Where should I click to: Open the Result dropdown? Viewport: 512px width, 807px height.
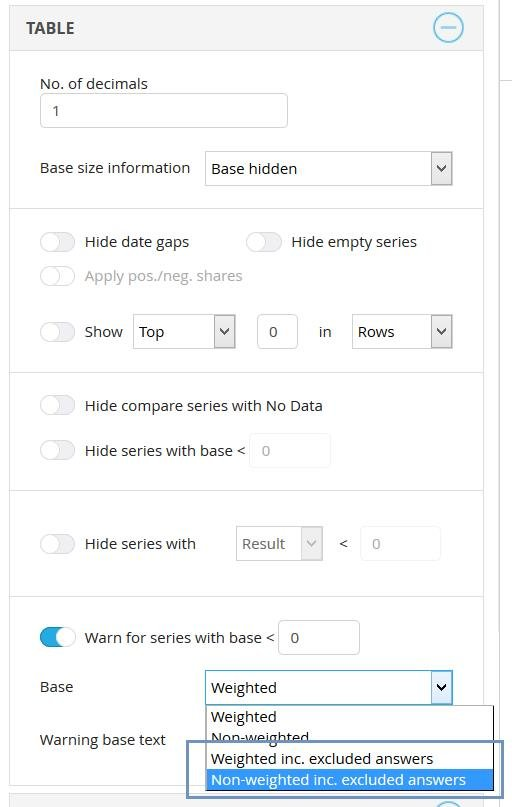279,544
